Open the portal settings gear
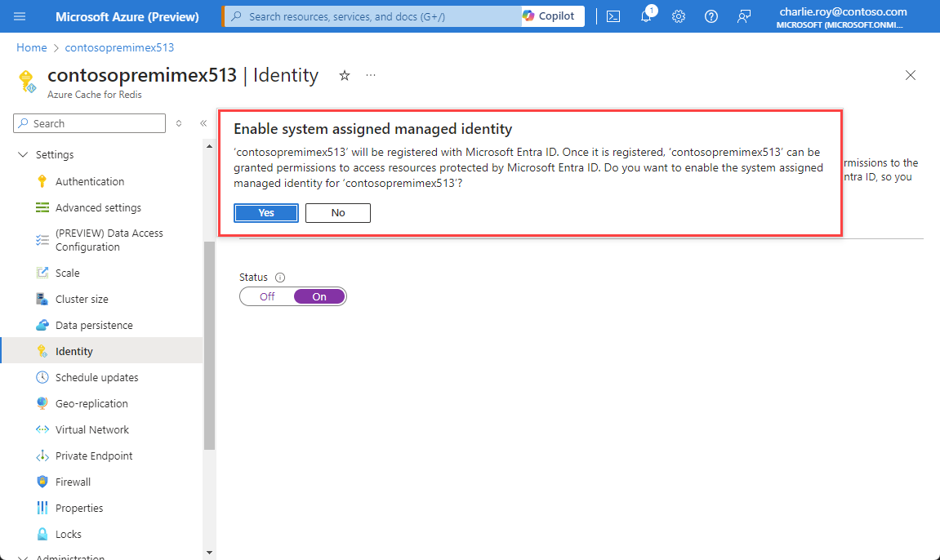The image size is (940, 560). pyautogui.click(x=679, y=16)
